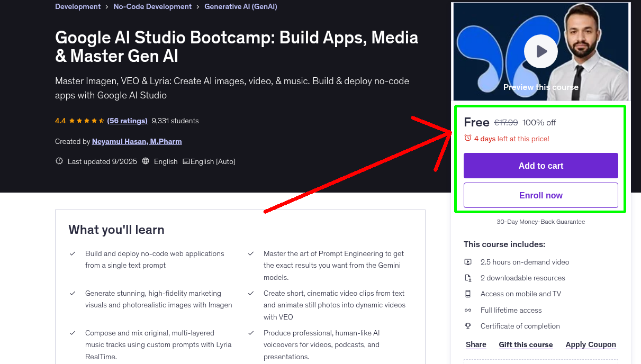
Task: Visit instructor Neyamul Hasan, M.Pharm profile
Action: [137, 141]
